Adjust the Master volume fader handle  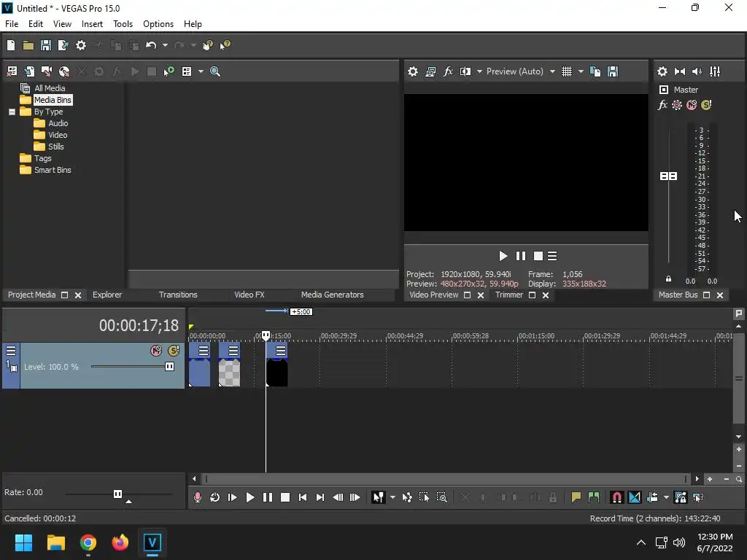pyautogui.click(x=668, y=176)
